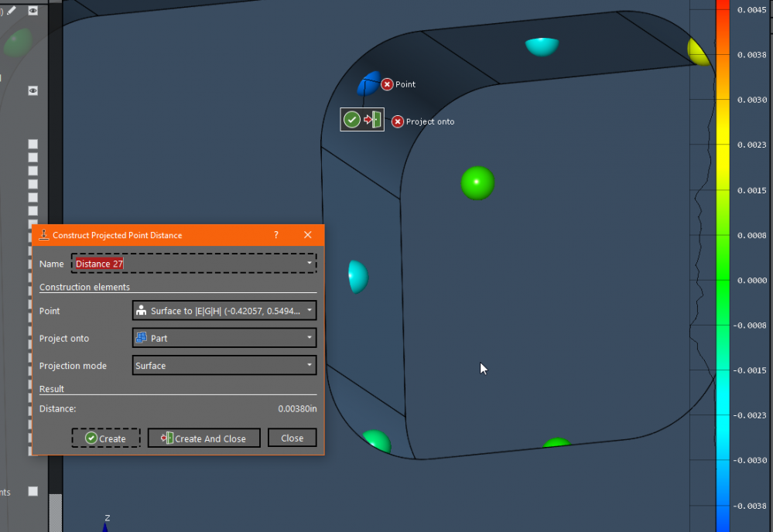Click the large green sphere on part face
773x532 pixels.
[x=477, y=183]
